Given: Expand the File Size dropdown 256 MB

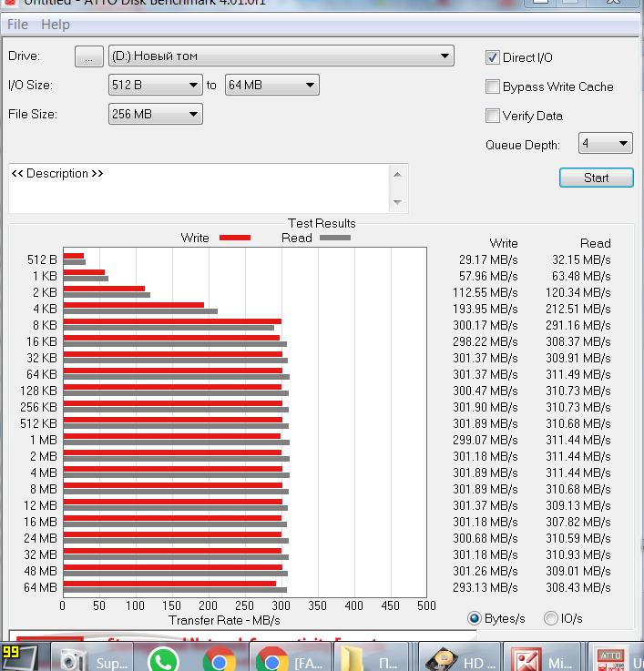Looking at the screenshot, I should pyautogui.click(x=156, y=114).
